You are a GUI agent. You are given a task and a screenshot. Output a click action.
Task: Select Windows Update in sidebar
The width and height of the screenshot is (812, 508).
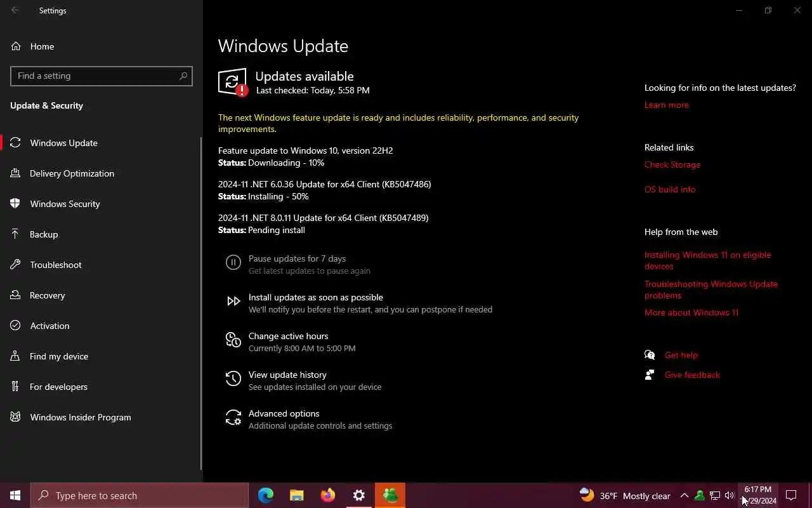click(x=101, y=143)
